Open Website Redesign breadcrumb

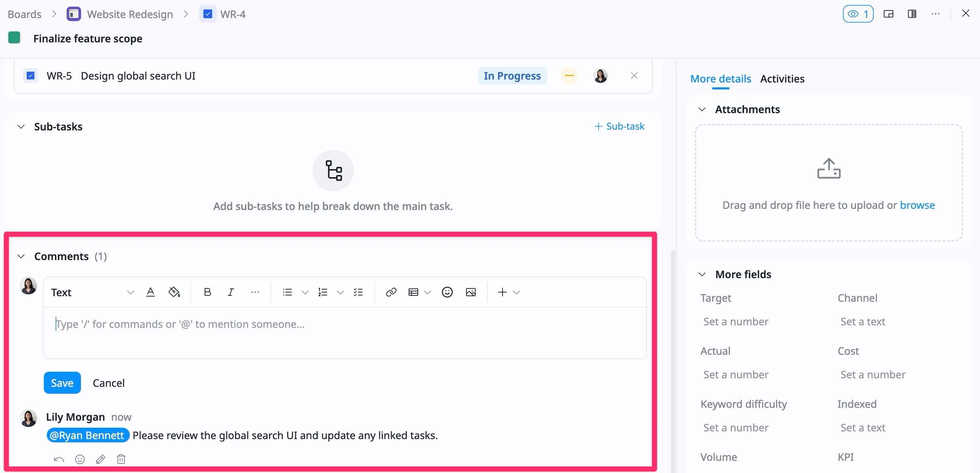point(130,14)
